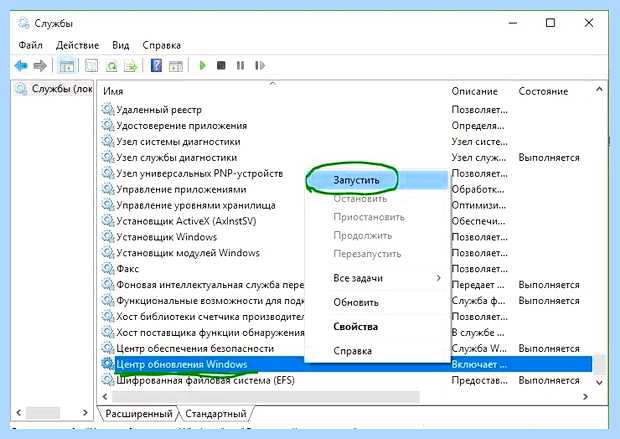Viewport: 620px width, 439px height.
Task: Select Фоновая интеллектуальная служба service
Action: point(210,285)
